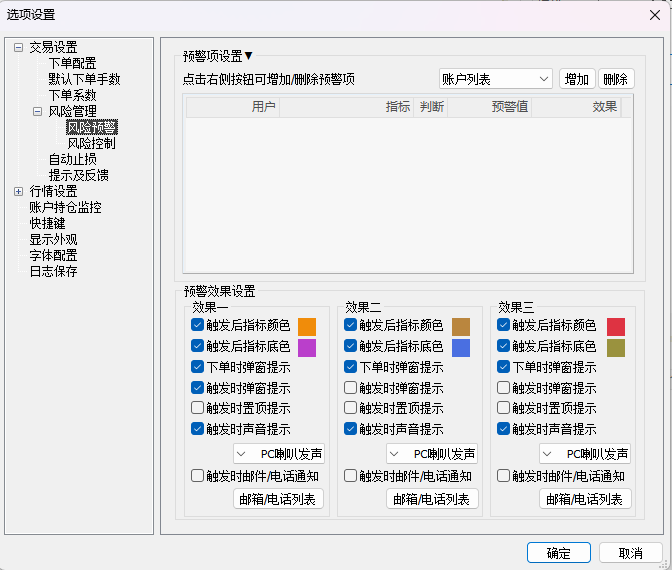Screen dimensions: 672x570
Task: Open 效果三 邮箱/电话列表 button
Action: tap(585, 499)
